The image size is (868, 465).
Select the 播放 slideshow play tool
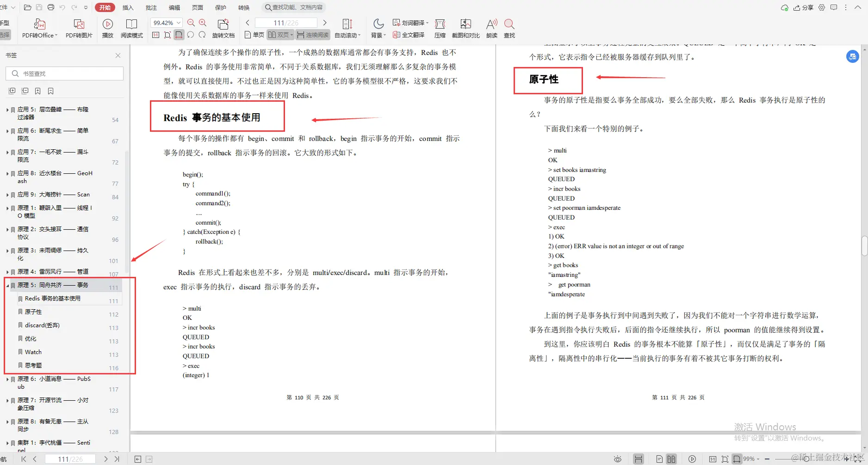(x=107, y=28)
